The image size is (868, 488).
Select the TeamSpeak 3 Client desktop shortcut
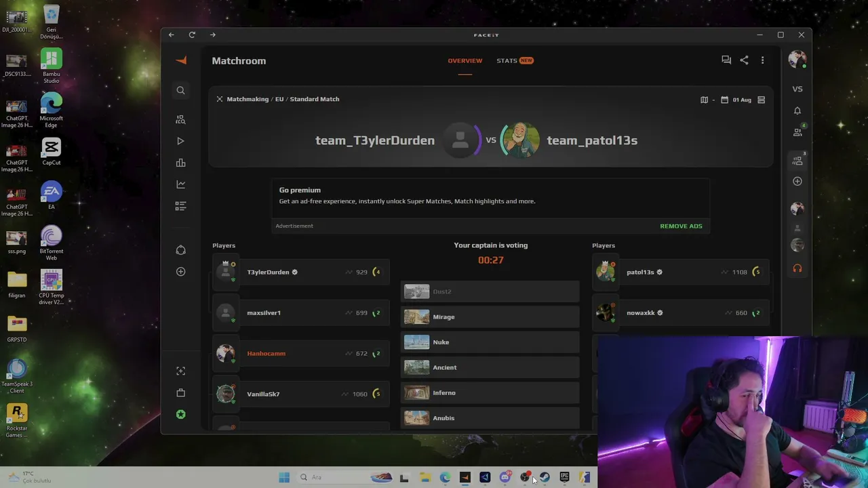17,376
